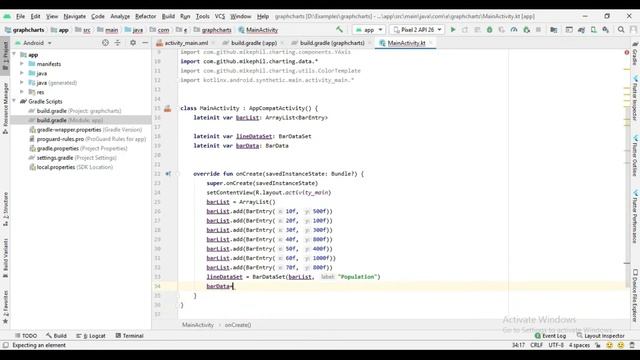Viewport: 640px width, 360px height.
Task: Collapse the Gradle Scripts node
Action: pos(15,101)
